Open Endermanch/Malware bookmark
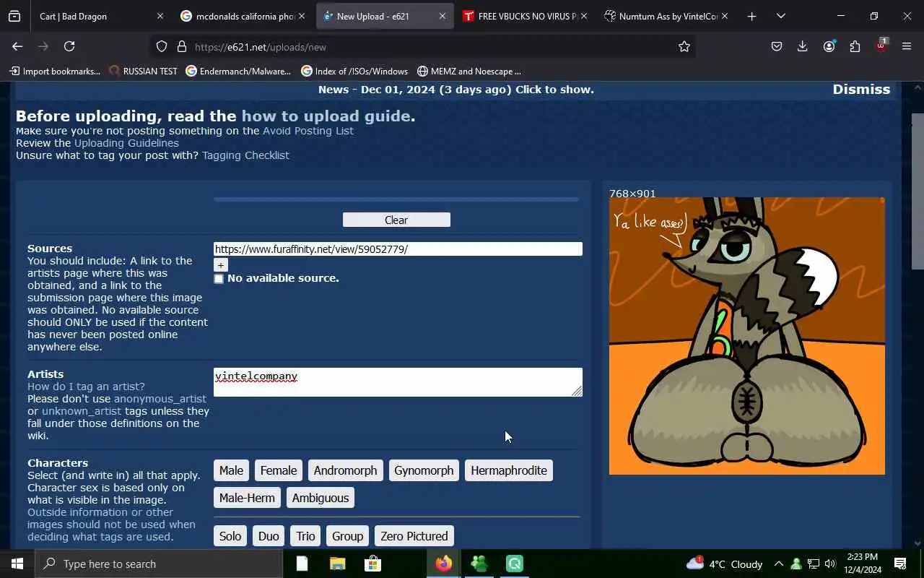This screenshot has width=924, height=578. 238,71
